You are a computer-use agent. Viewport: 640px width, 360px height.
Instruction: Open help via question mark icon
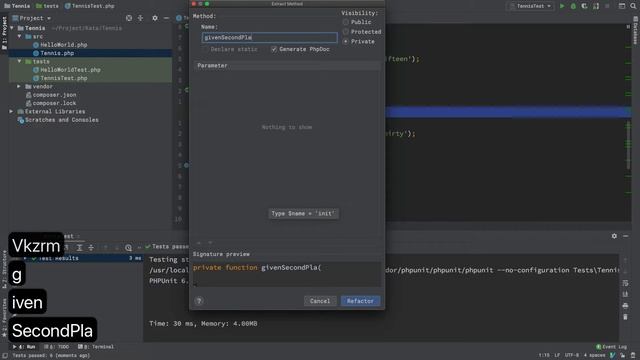(199, 301)
